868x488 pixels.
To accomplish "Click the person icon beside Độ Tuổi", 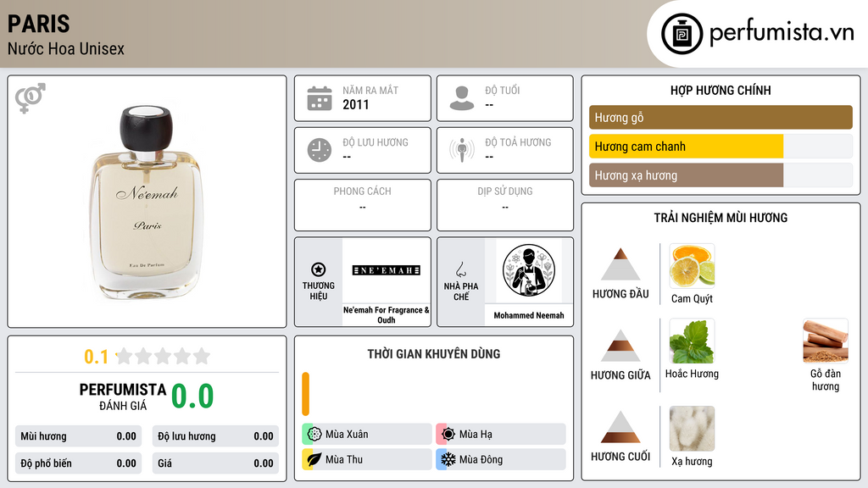I will tap(462, 98).
